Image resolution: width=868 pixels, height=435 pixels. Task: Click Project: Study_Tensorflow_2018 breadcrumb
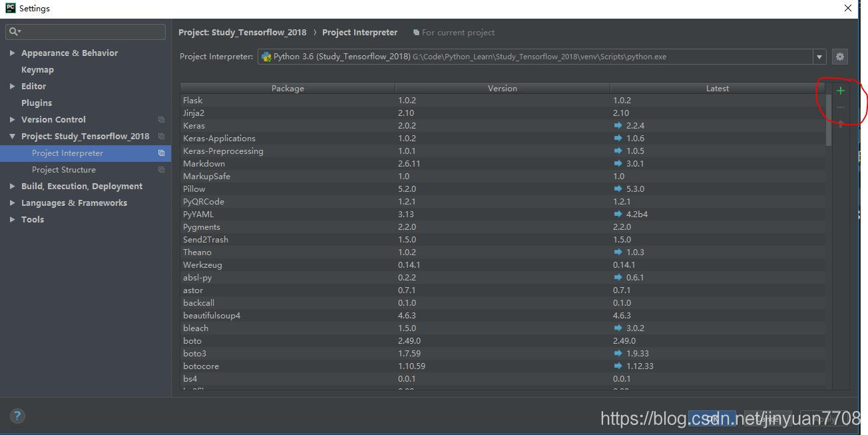coord(242,32)
